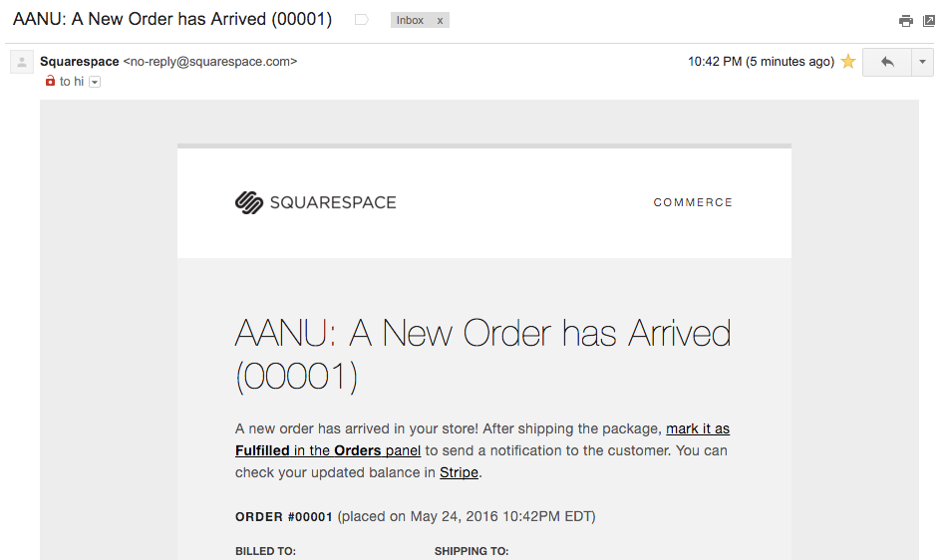Click the Squarespace sender name

coord(80,62)
